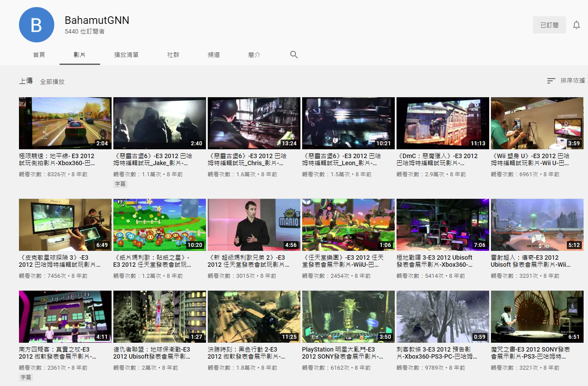
Task: Open the 4:11 南方四賤客 video thumbnail
Action: coord(65,317)
